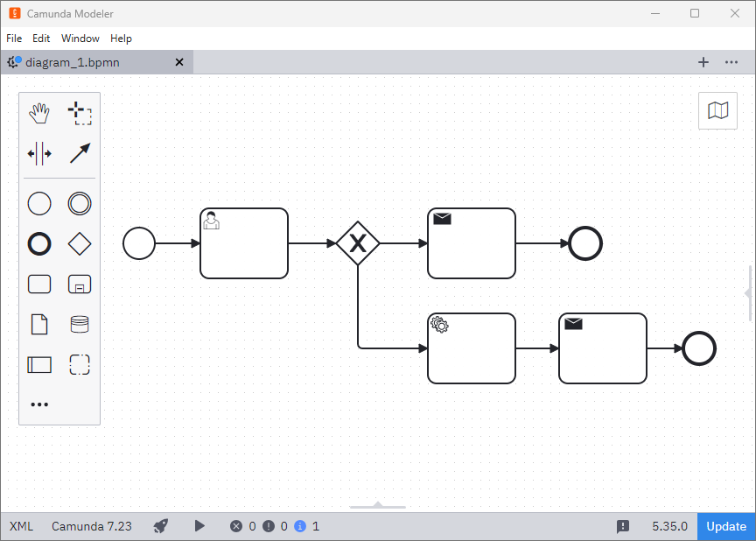Select the Hand tool in palette

[x=39, y=113]
